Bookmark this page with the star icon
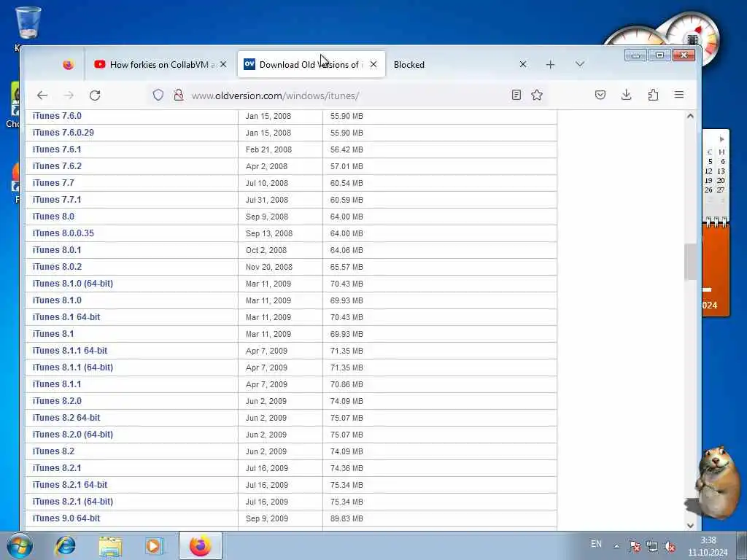Image resolution: width=747 pixels, height=560 pixels. tap(537, 96)
